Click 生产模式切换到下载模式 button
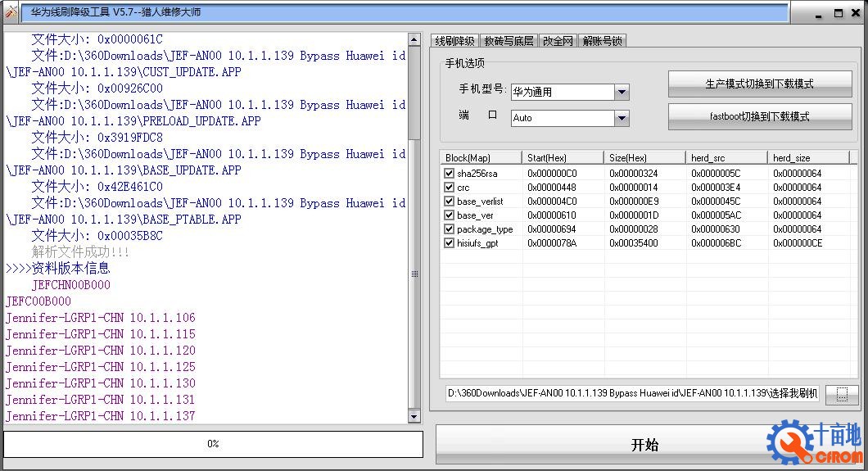Image resolution: width=868 pixels, height=471 pixels. pyautogui.click(x=759, y=84)
